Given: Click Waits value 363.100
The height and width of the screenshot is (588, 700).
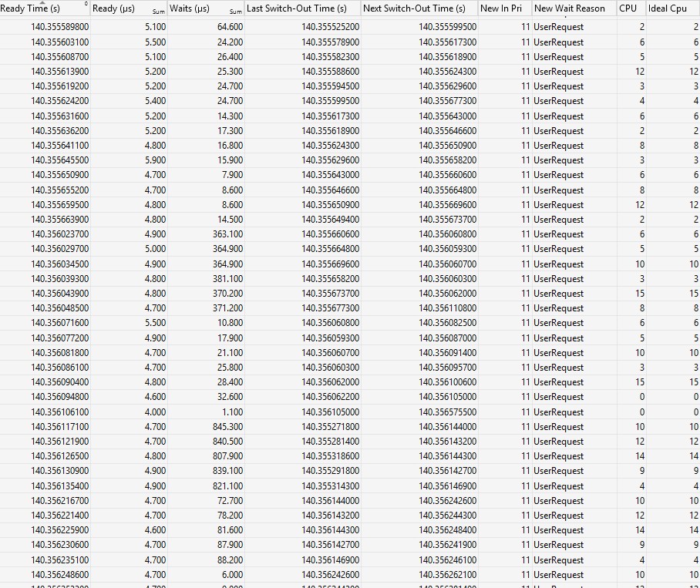Looking at the screenshot, I should point(227,234).
